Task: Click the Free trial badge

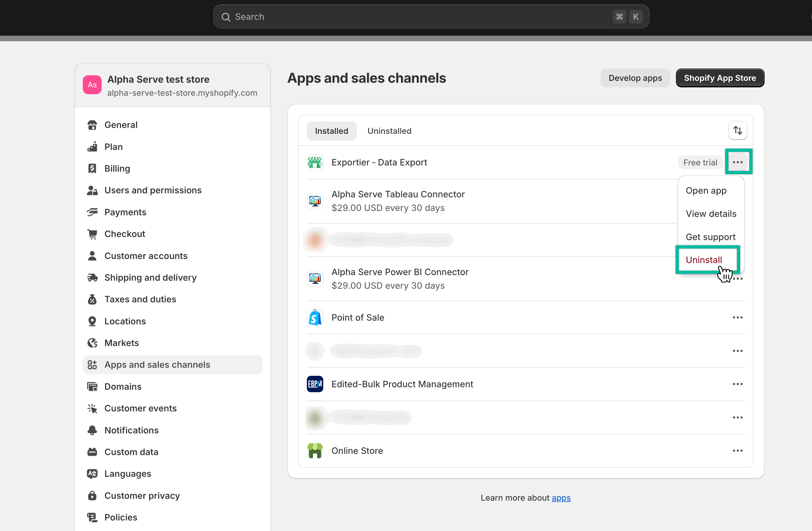Action: coord(700,163)
